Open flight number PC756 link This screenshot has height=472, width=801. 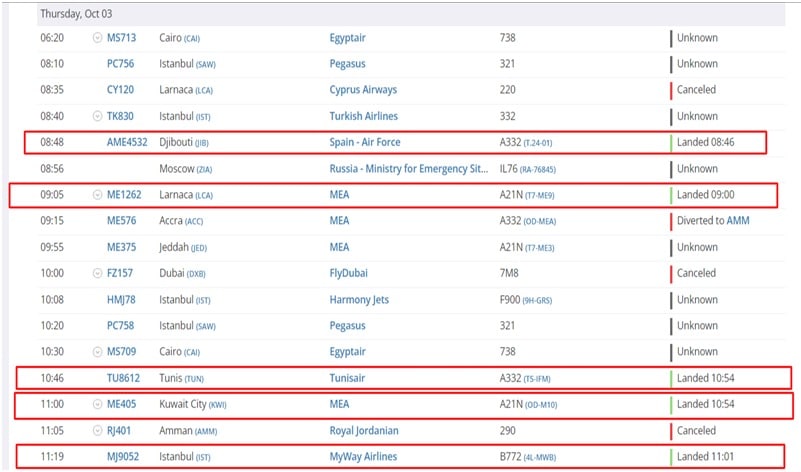121,64
